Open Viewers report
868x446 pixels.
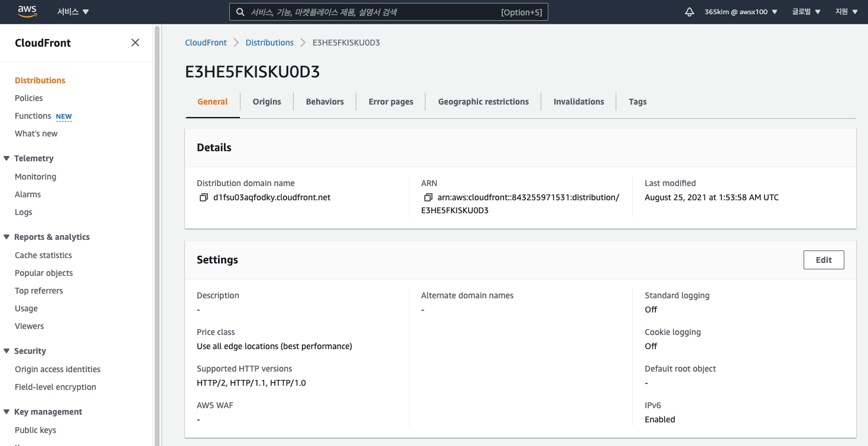pos(30,326)
